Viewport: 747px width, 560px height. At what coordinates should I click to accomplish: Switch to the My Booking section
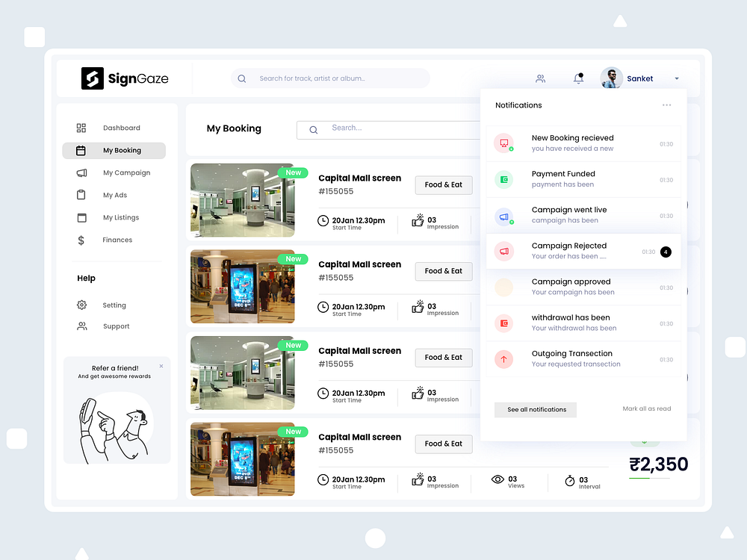pyautogui.click(x=122, y=150)
